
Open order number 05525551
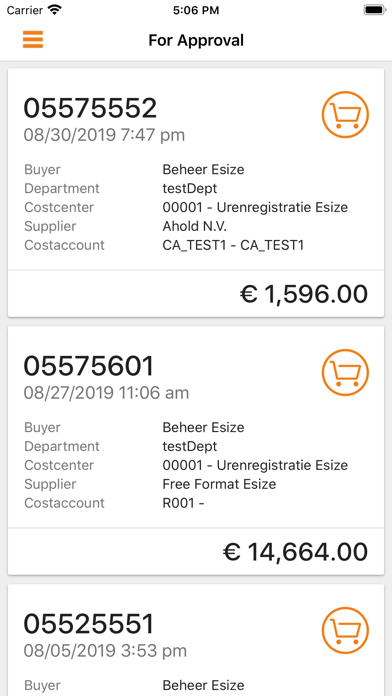click(x=88, y=624)
